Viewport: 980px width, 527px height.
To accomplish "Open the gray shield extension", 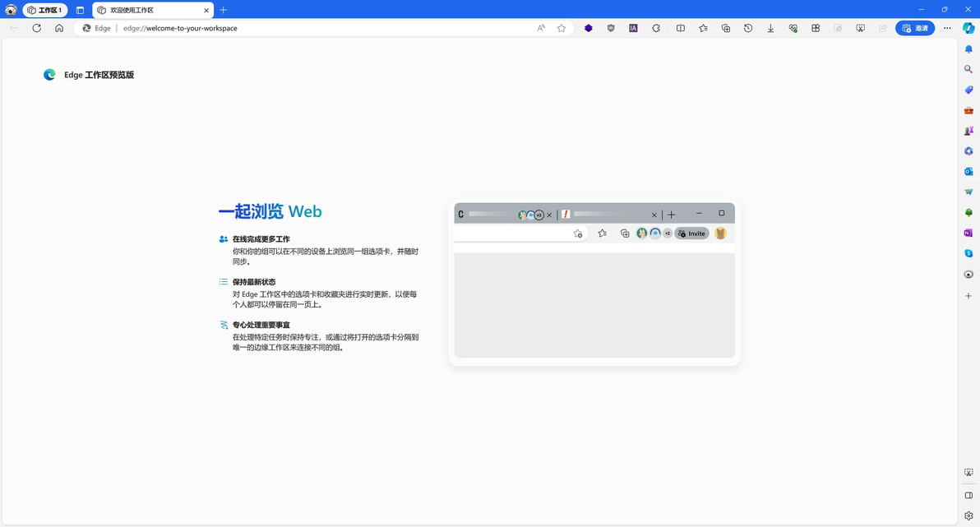I will pyautogui.click(x=611, y=28).
